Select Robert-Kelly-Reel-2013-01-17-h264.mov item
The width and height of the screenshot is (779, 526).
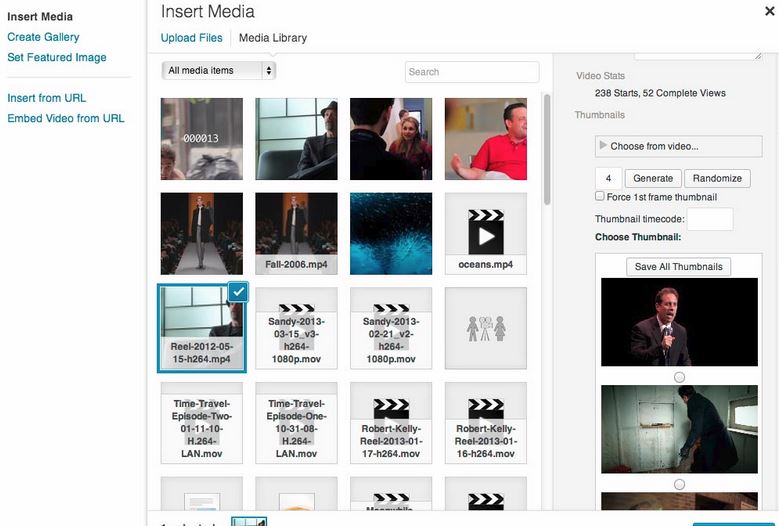click(391, 423)
